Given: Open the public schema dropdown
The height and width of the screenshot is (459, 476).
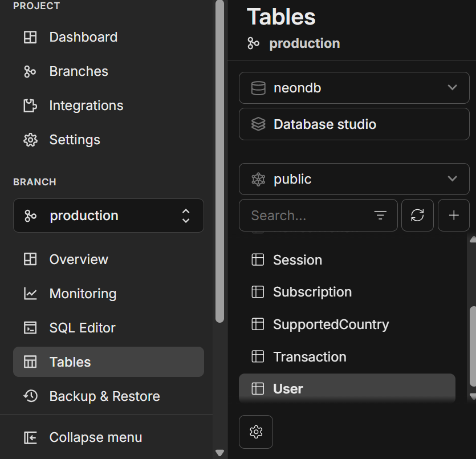Looking at the screenshot, I should (x=354, y=179).
